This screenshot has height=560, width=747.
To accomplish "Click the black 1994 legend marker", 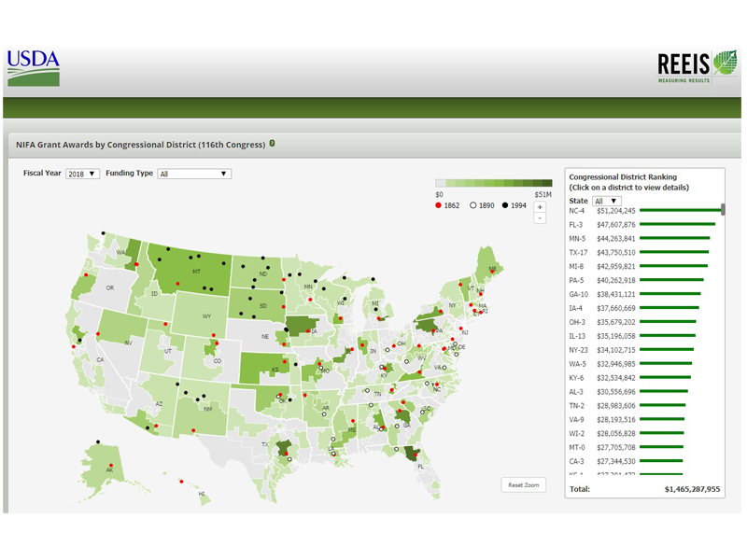I will point(505,205).
